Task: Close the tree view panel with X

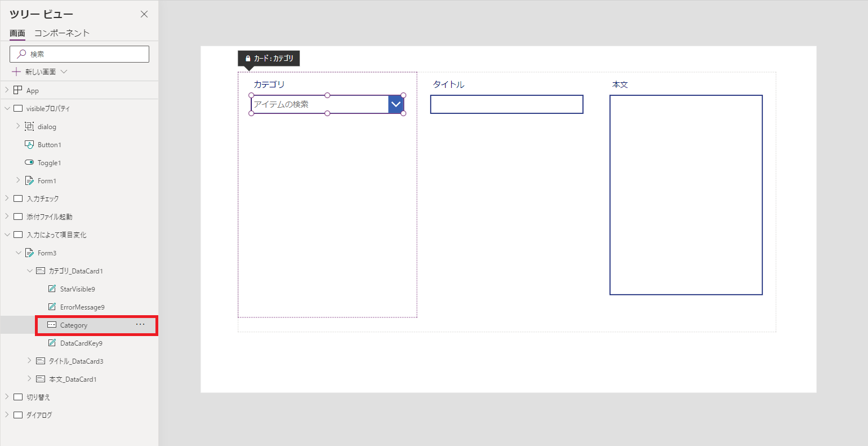Action: click(x=144, y=14)
